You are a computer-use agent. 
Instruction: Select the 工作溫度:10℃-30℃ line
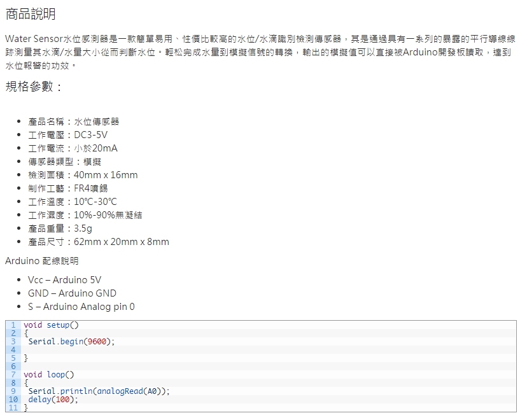(73, 202)
